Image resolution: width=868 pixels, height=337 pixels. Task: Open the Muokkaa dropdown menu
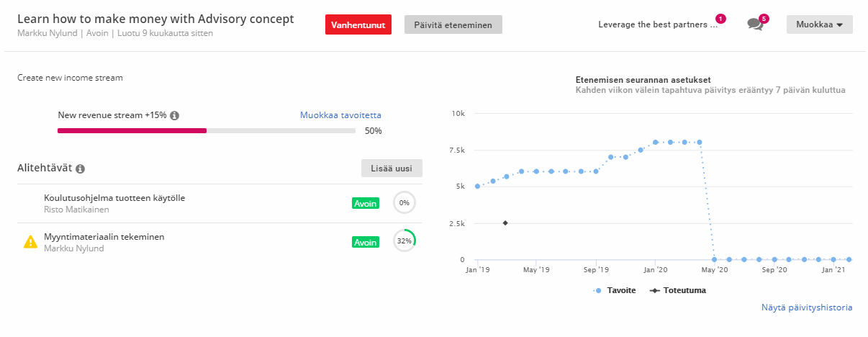click(820, 24)
